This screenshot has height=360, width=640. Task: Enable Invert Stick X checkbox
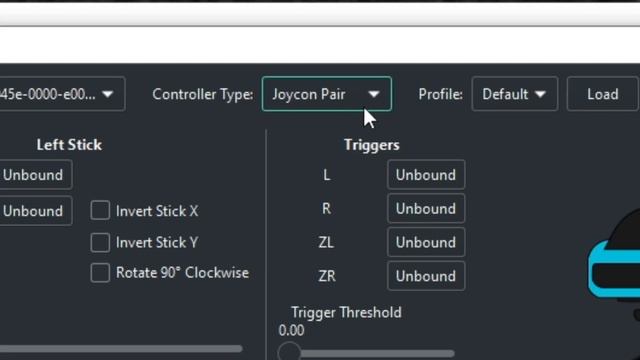pos(100,211)
